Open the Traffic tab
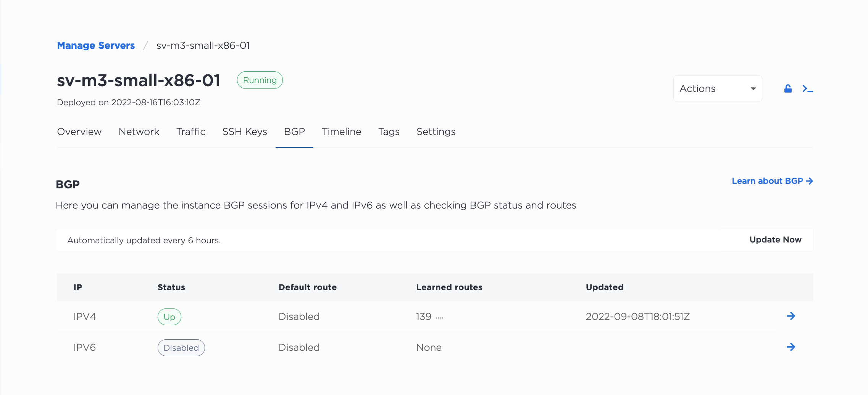868x395 pixels. point(191,132)
